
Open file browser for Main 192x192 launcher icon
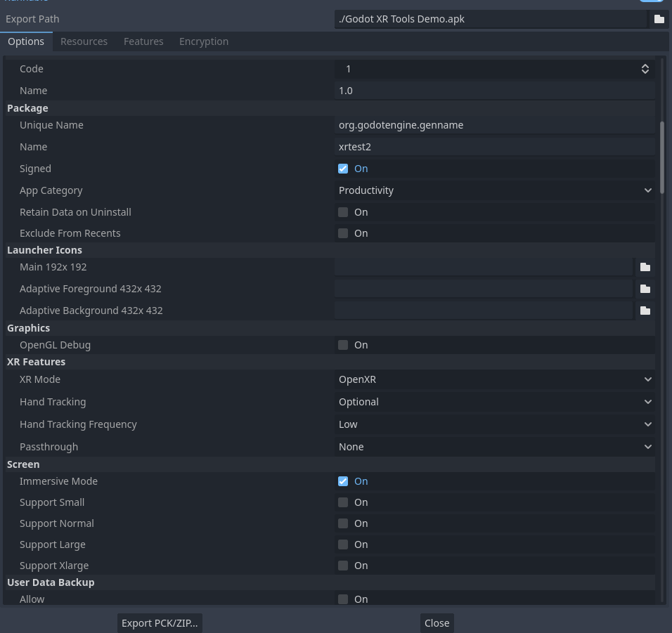(645, 267)
